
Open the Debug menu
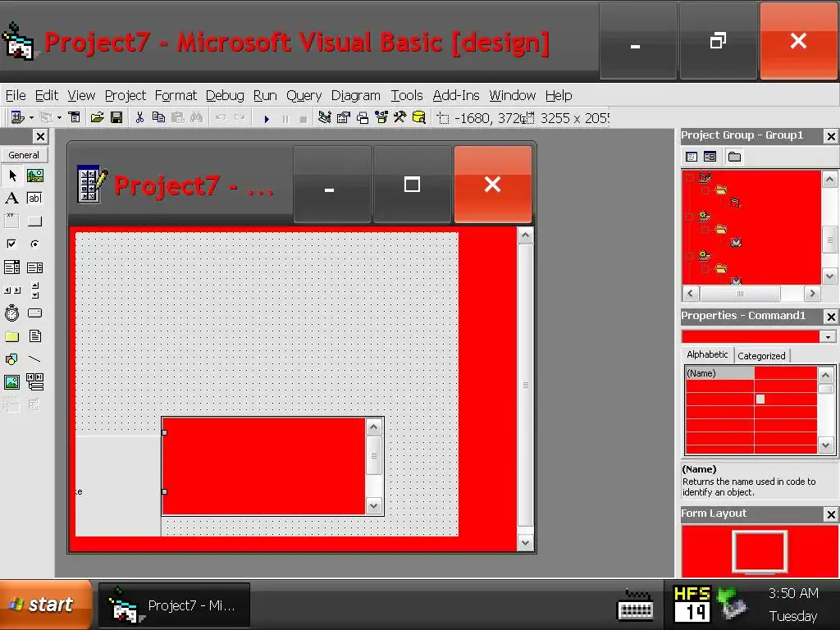coord(225,95)
